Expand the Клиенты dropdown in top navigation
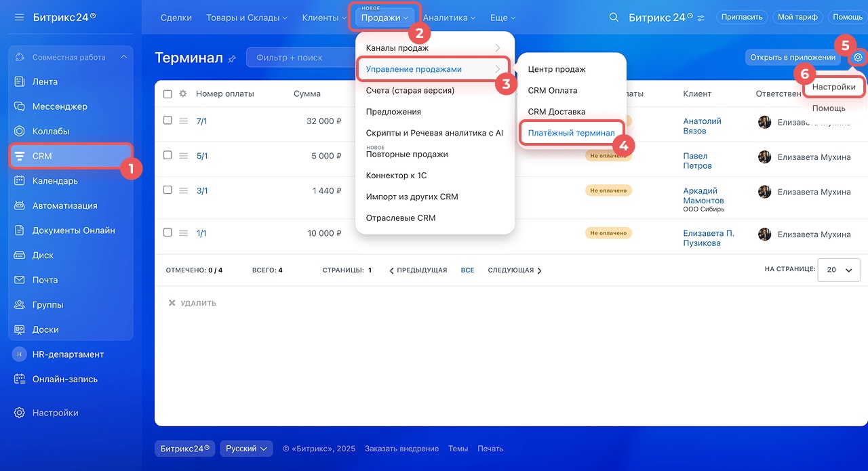This screenshot has height=471, width=868. coord(324,18)
